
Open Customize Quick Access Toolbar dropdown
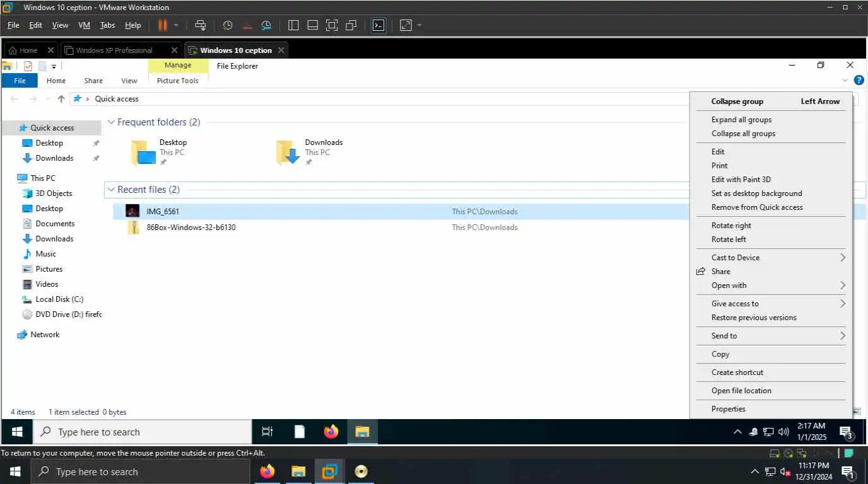(54, 66)
